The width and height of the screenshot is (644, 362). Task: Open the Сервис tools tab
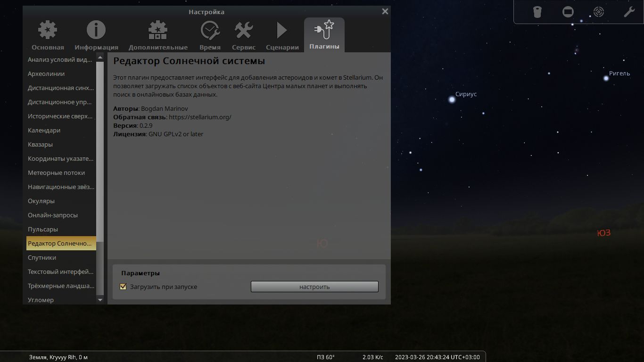click(x=244, y=35)
